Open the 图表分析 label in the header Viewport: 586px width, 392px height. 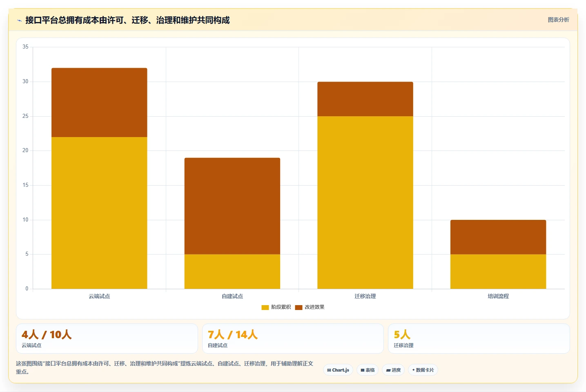pyautogui.click(x=558, y=20)
